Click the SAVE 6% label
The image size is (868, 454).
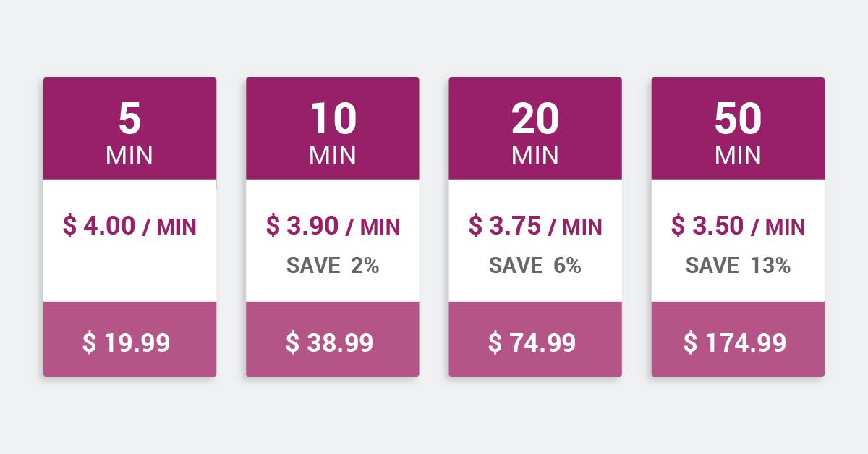point(535,266)
